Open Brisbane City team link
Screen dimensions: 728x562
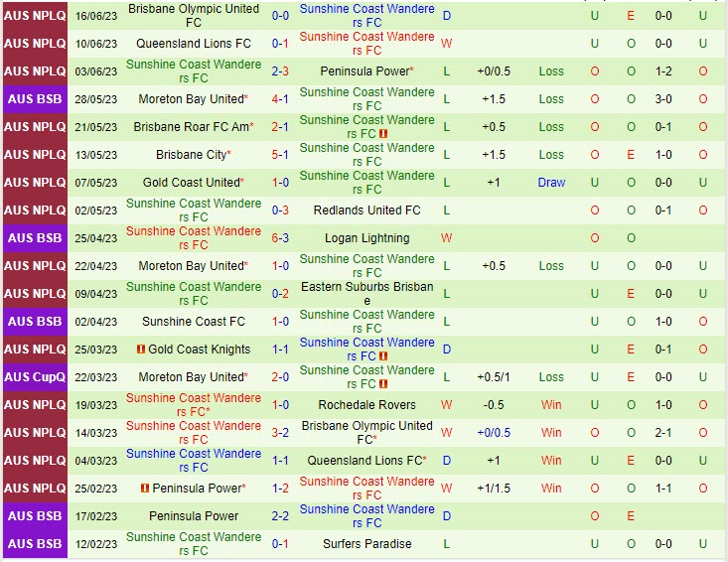click(x=191, y=155)
